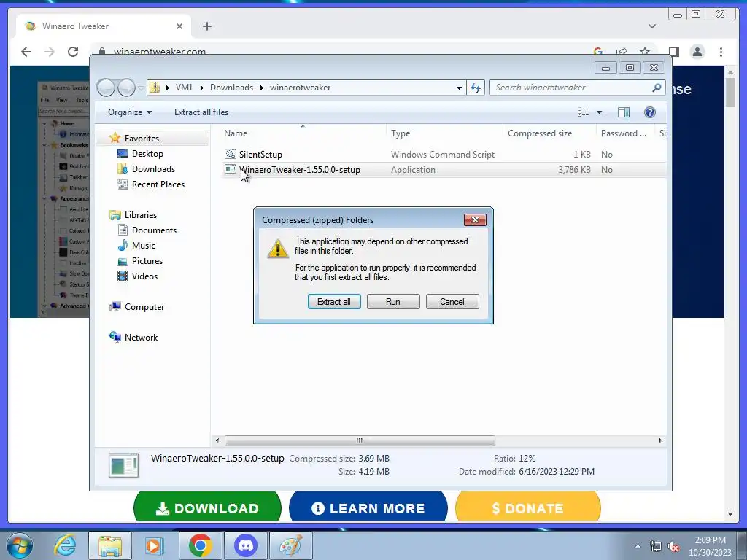Click the Explorer forward navigation button
Image resolution: width=747 pixels, height=560 pixels.
pyautogui.click(x=126, y=87)
